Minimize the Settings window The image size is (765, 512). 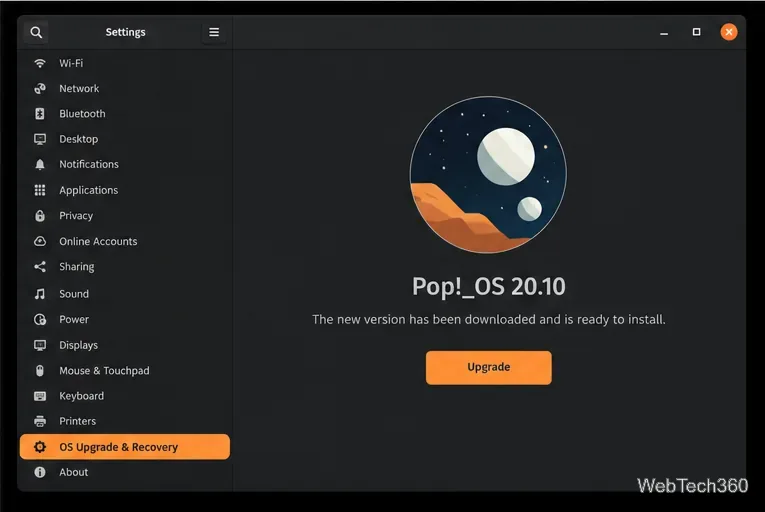click(x=664, y=33)
